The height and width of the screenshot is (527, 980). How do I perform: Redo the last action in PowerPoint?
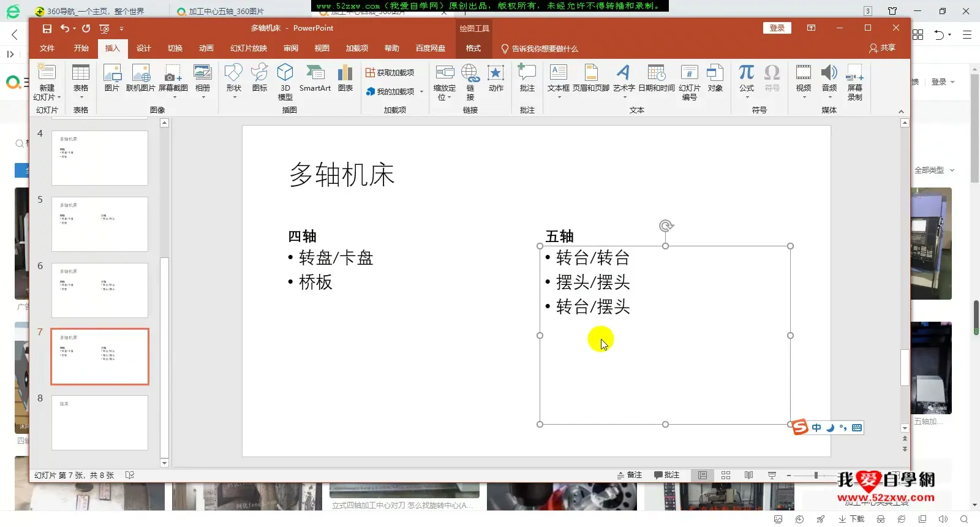click(86, 28)
